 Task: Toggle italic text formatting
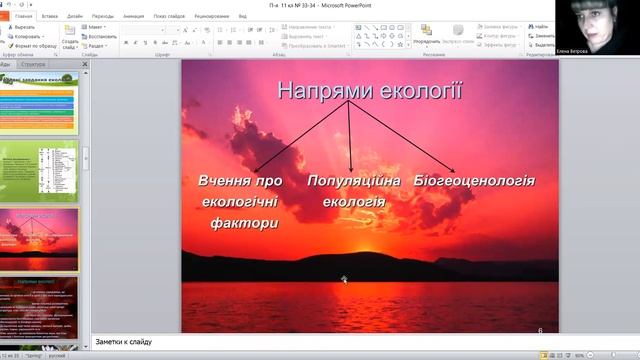136,42
